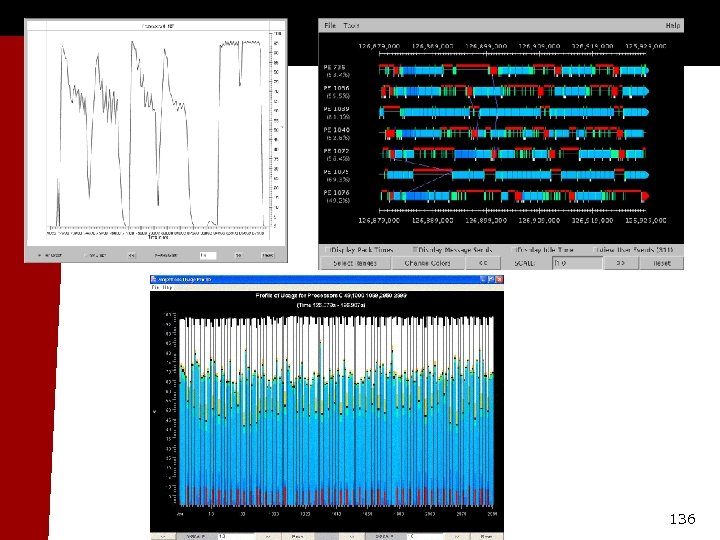Open the File menu in usage profile window
This screenshot has height=540, width=720.
coord(155,287)
